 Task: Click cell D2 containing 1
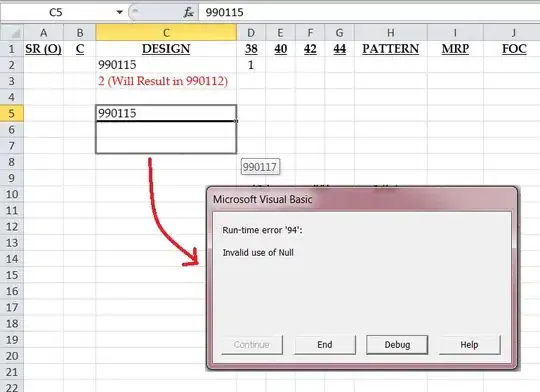(x=251, y=65)
